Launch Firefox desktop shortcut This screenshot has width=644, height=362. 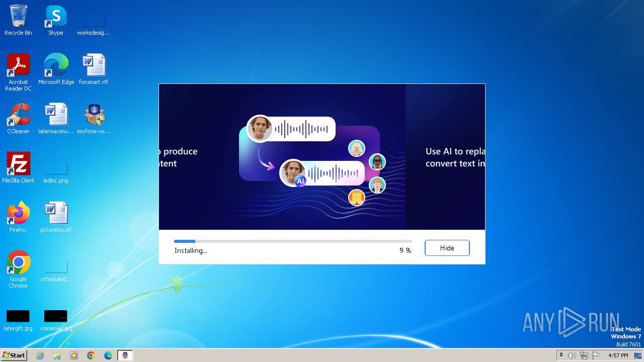(18, 217)
